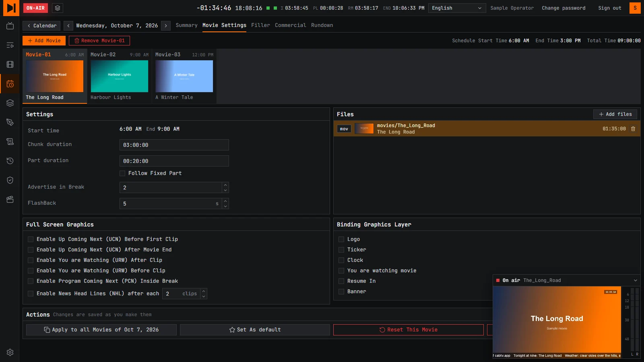Go to next day arrow
644x362 pixels.
pos(166,26)
